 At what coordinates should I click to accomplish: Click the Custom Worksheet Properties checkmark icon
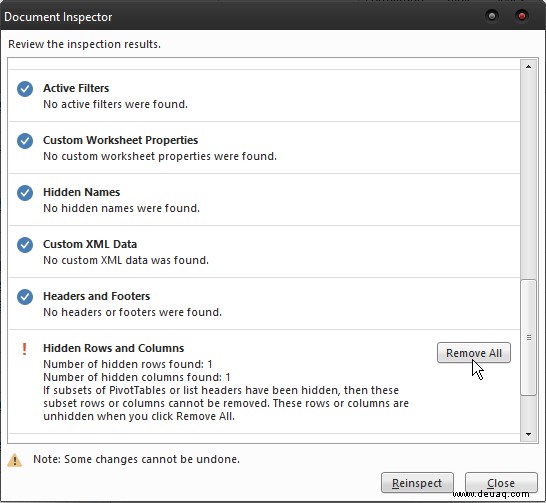pyautogui.click(x=25, y=141)
